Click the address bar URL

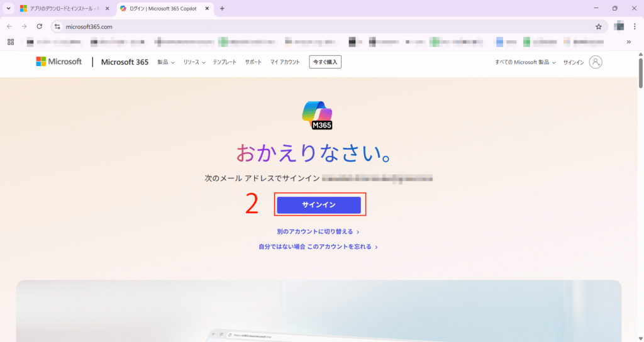(89, 26)
